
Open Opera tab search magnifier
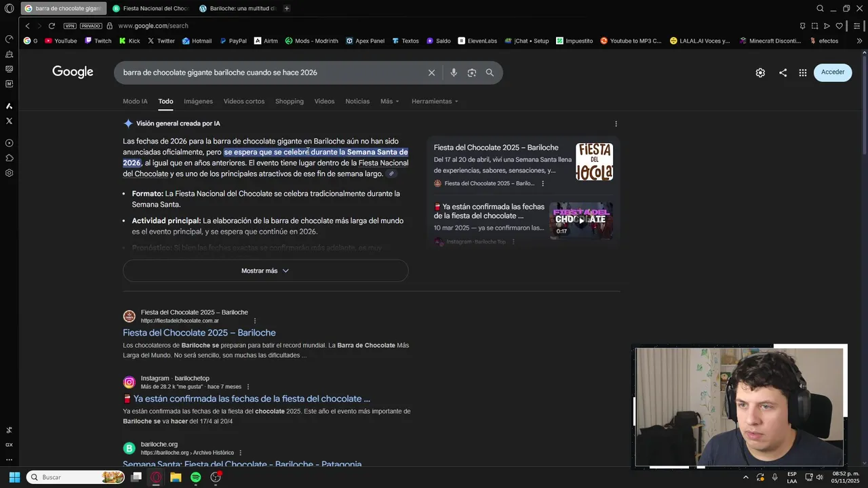(x=820, y=9)
